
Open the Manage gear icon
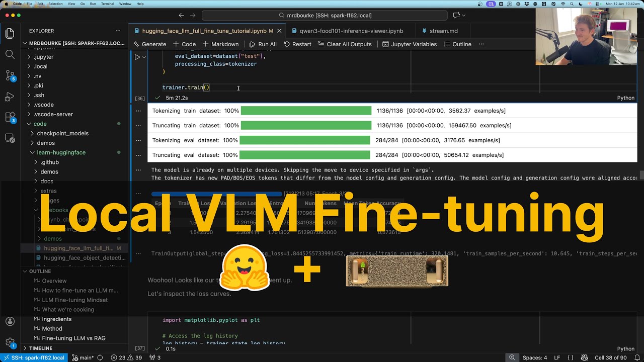pos(10,343)
